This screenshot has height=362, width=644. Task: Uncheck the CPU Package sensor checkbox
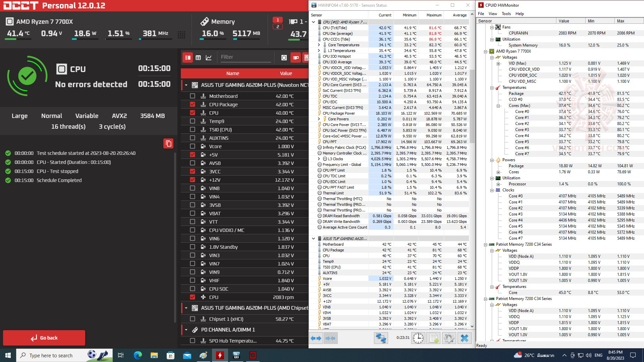(x=193, y=105)
